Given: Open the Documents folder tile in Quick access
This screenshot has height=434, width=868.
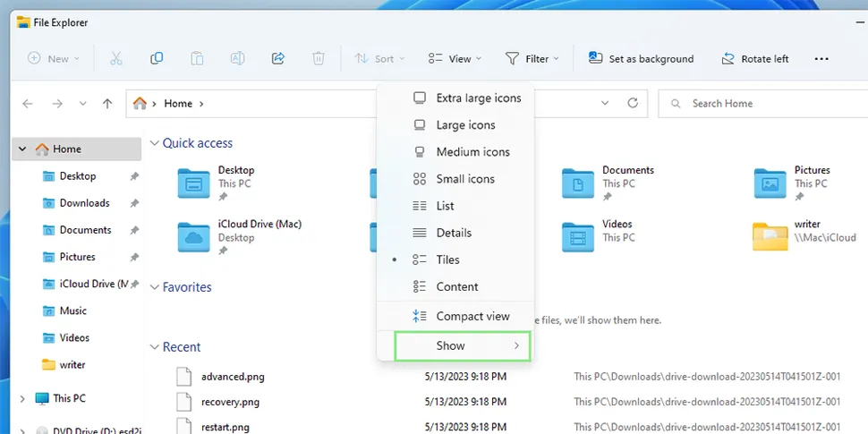Looking at the screenshot, I should click(x=608, y=183).
